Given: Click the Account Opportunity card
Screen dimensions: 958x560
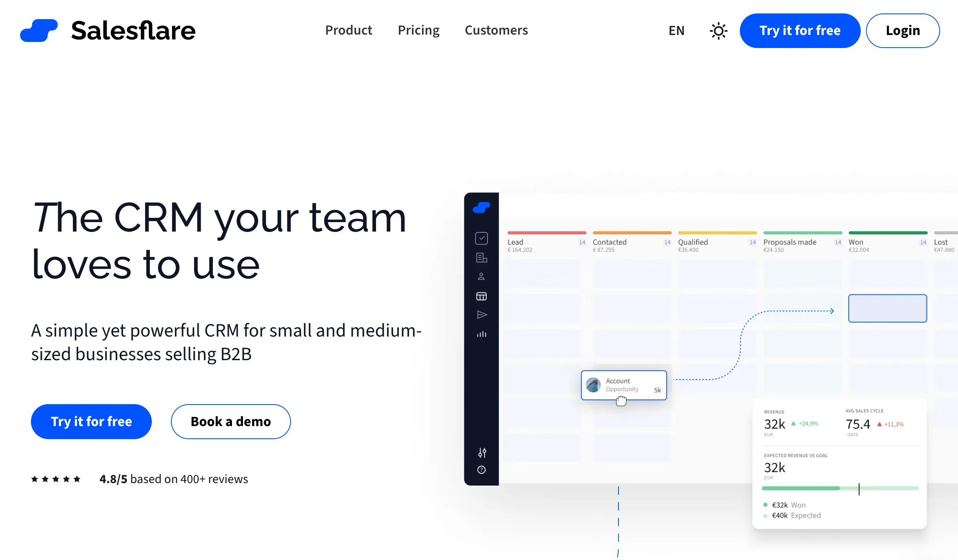Looking at the screenshot, I should click(x=624, y=385).
